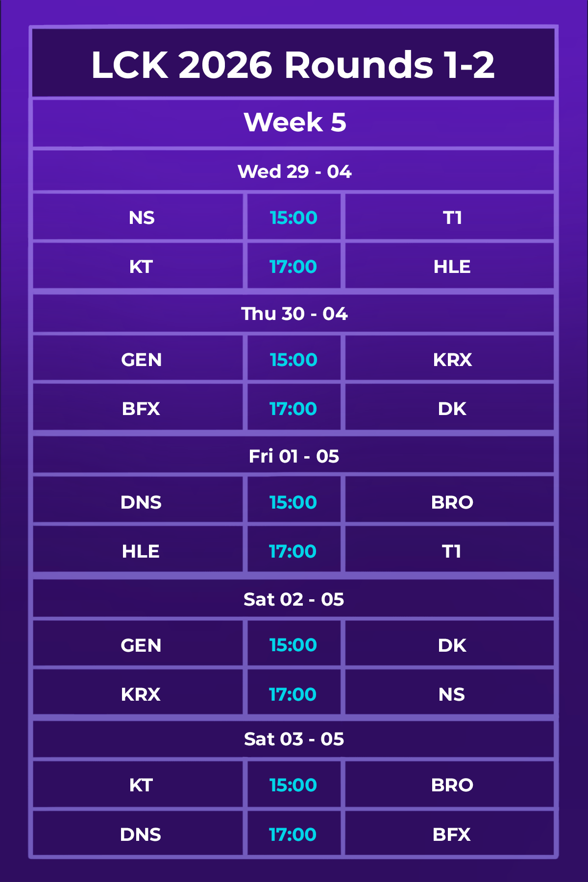Choose KRX in Thursday's 15:00 match
The height and width of the screenshot is (882, 588).
[452, 360]
